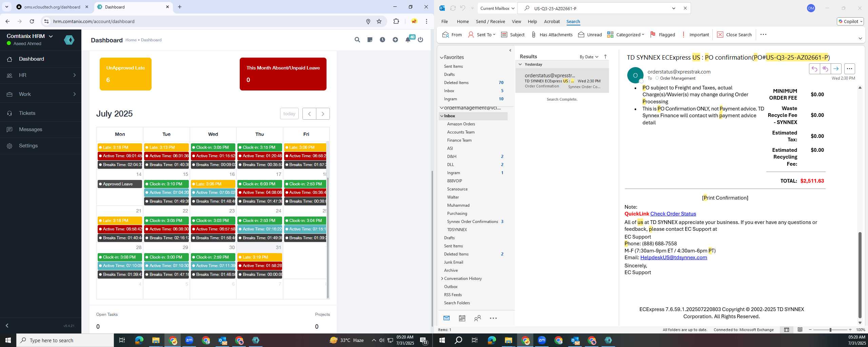
Task: Click zoom out minus on Outlook status bar
Action: [810, 330]
